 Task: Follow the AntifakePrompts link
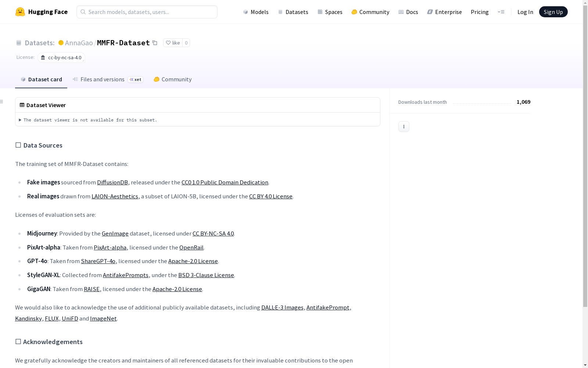pos(126,275)
